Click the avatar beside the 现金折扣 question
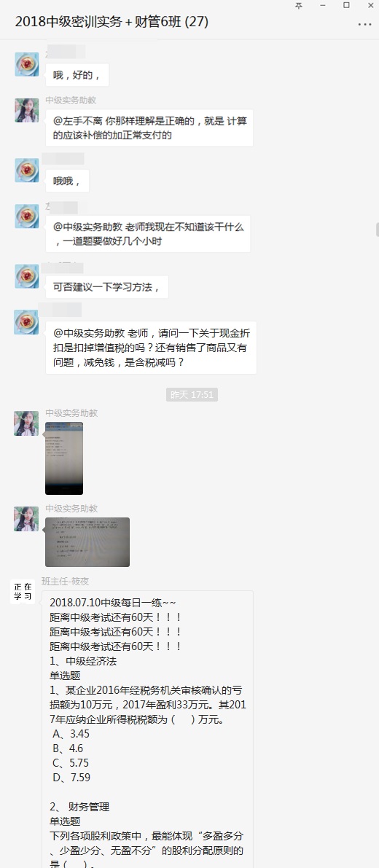 click(x=26, y=322)
